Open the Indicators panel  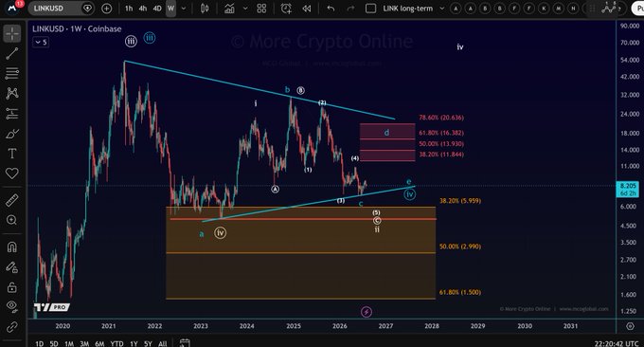[229, 9]
